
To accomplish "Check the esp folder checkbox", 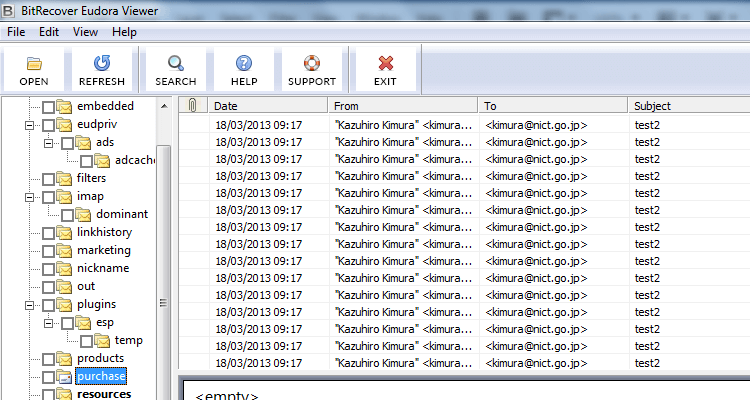I will pyautogui.click(x=67, y=323).
